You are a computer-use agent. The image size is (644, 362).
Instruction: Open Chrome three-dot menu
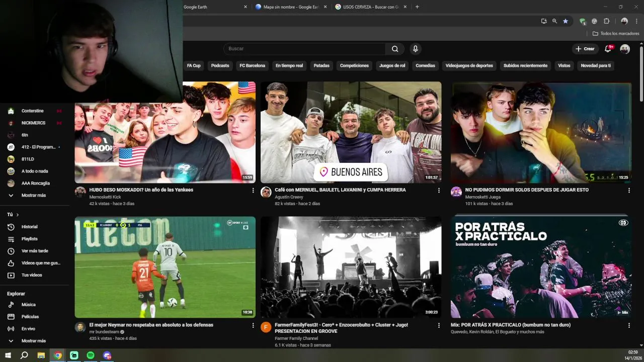pos(636,21)
